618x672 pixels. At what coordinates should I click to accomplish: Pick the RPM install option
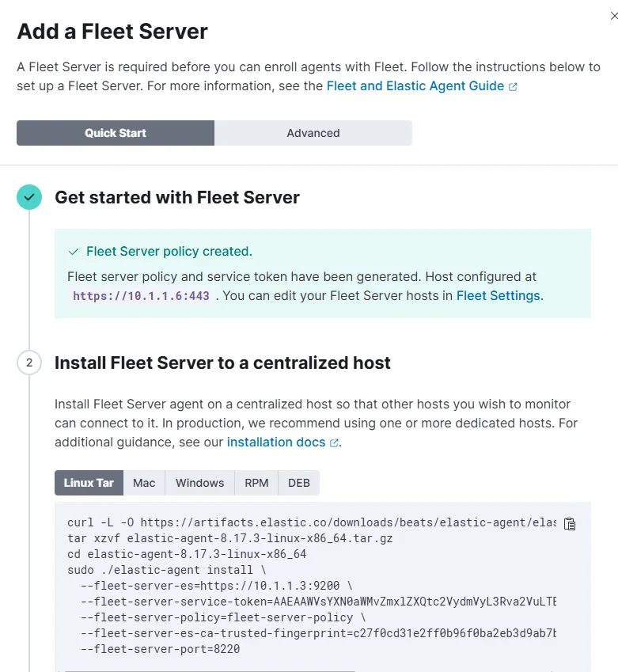point(256,483)
